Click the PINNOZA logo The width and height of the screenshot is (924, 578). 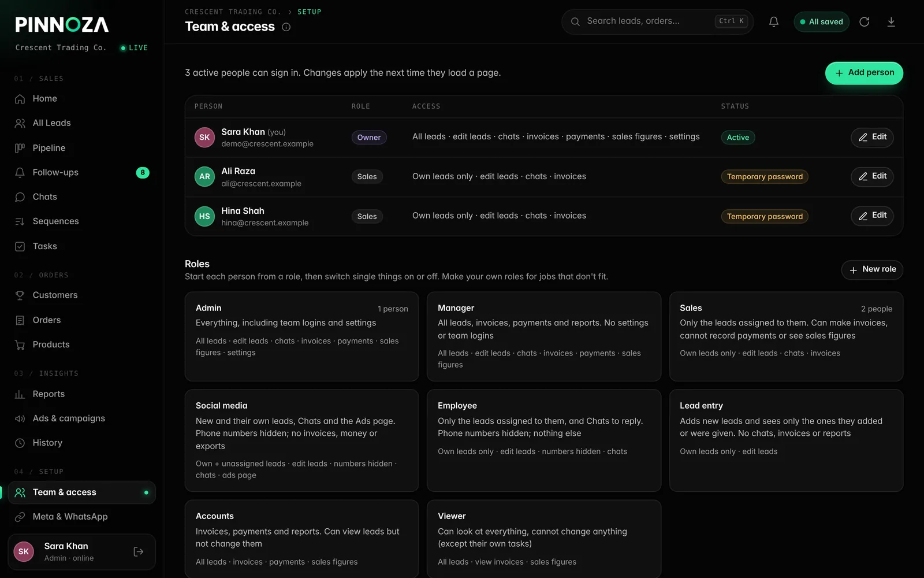(62, 24)
